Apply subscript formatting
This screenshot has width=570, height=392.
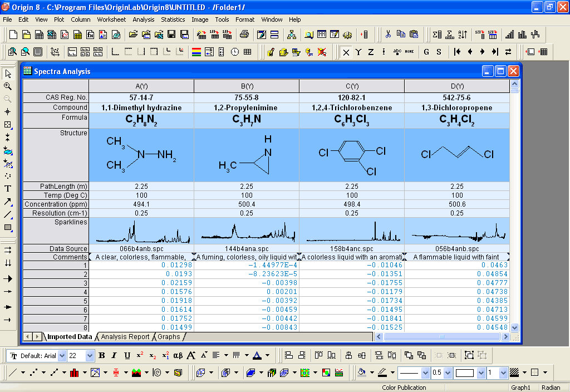point(153,355)
